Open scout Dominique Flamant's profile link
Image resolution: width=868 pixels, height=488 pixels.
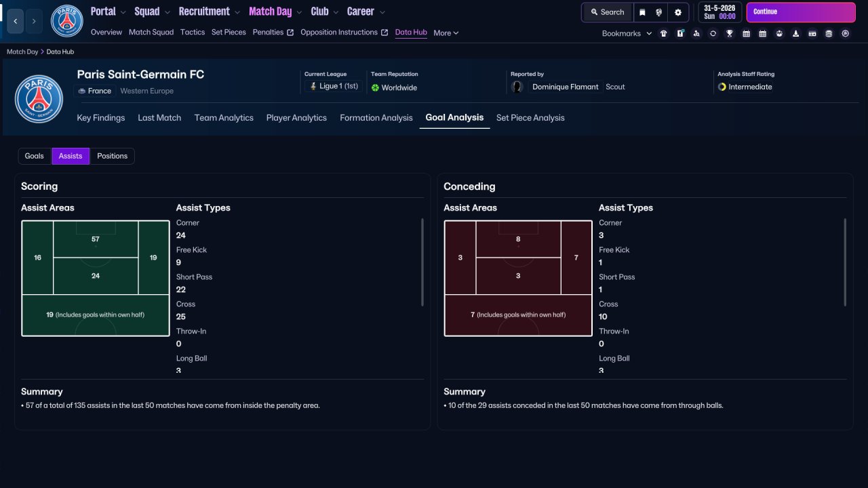[x=565, y=87]
